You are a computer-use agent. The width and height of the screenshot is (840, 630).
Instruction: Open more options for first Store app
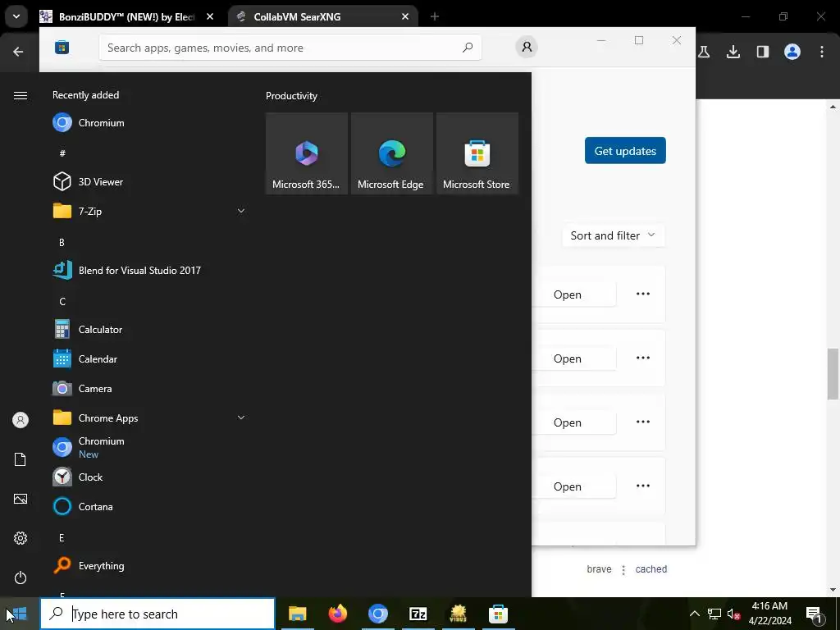(x=643, y=294)
